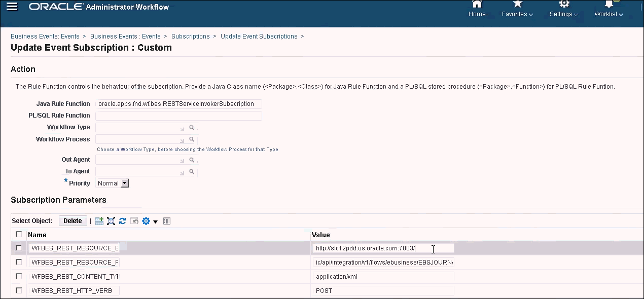Click the WFBES_REST_RESOURCE_E name field

(x=74, y=248)
